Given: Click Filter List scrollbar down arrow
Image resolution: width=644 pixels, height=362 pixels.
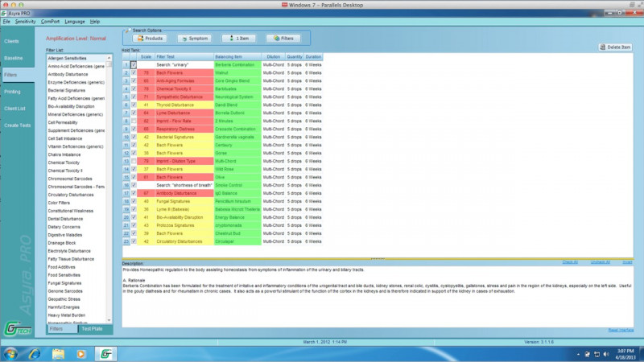Looking at the screenshot, I should [109, 320].
